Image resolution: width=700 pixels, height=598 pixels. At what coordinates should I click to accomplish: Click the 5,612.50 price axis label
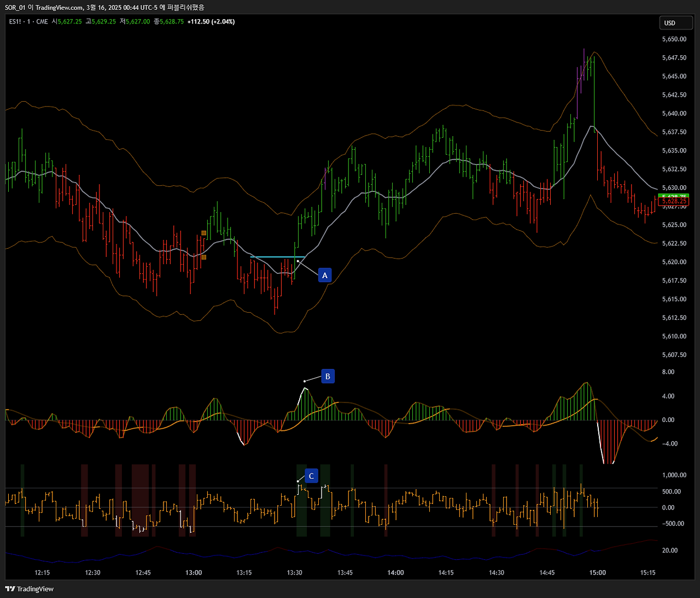pos(674,318)
